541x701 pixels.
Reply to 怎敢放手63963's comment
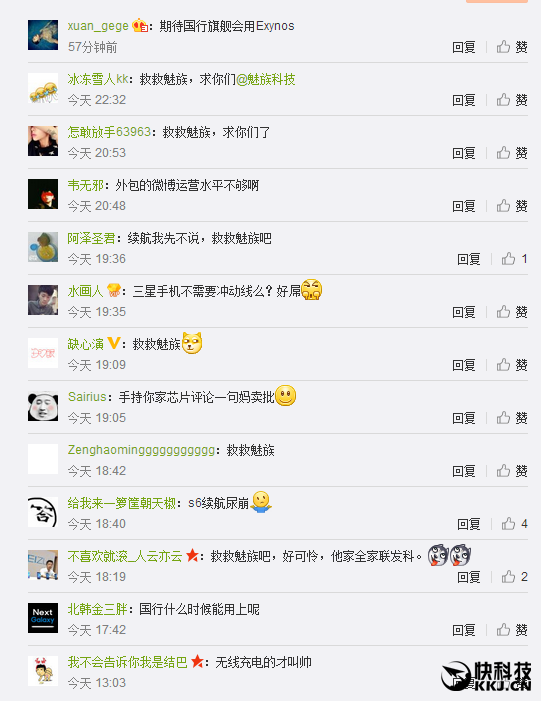coord(464,153)
